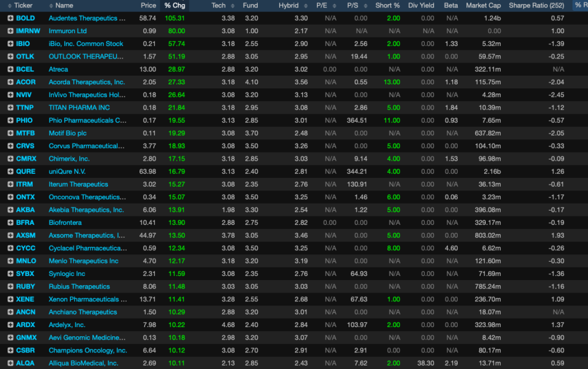
Task: Open the GNMX ticker link
Action: (26, 337)
